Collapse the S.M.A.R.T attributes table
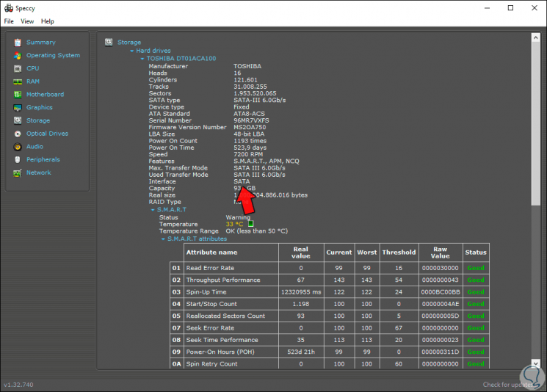This screenshot has height=392, width=547. [163, 239]
